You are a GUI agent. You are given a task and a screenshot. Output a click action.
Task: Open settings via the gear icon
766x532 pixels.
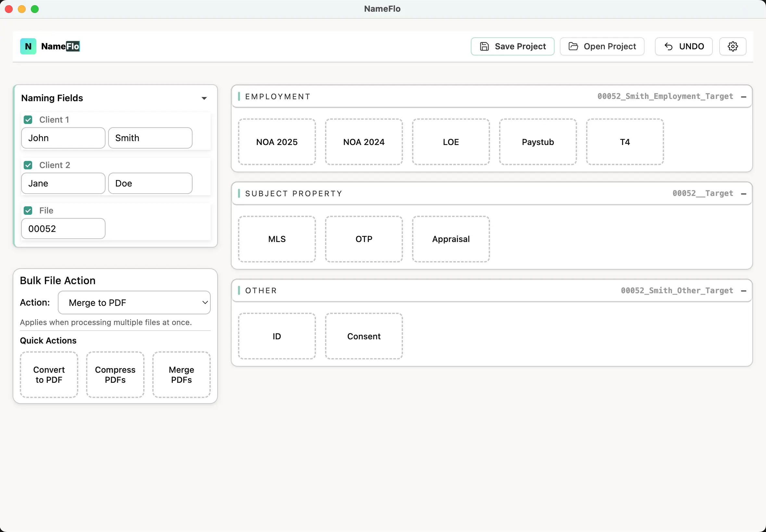pos(732,46)
